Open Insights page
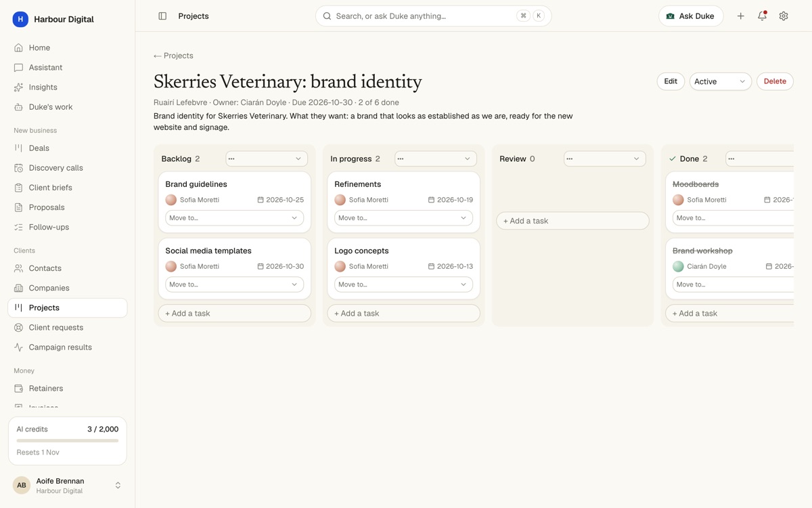This screenshot has width=812, height=508. point(68,87)
